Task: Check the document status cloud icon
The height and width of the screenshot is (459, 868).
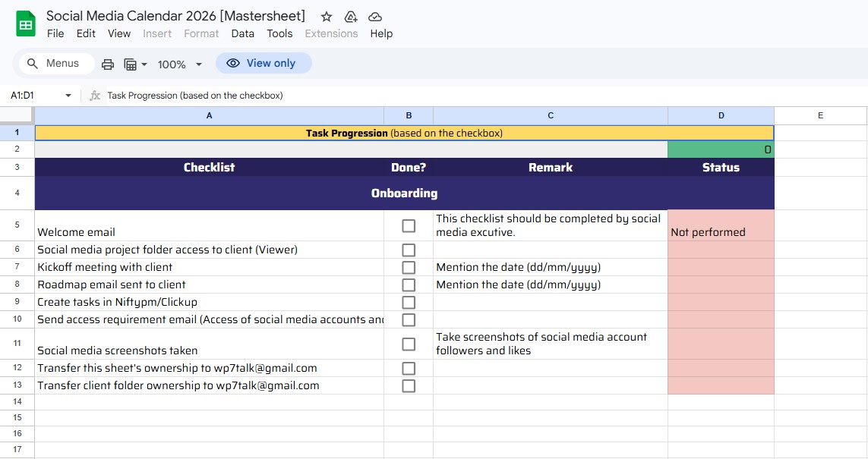Action: coord(374,16)
